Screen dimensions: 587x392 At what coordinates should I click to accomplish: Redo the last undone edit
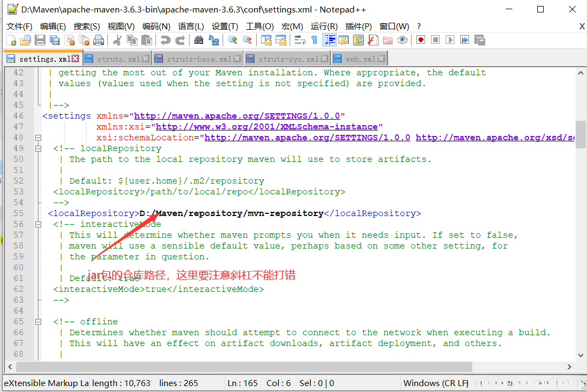tap(180, 40)
